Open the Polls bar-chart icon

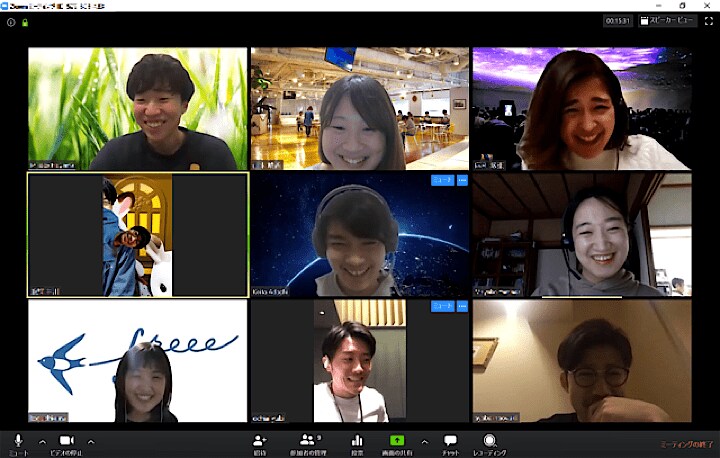pyautogui.click(x=356, y=441)
